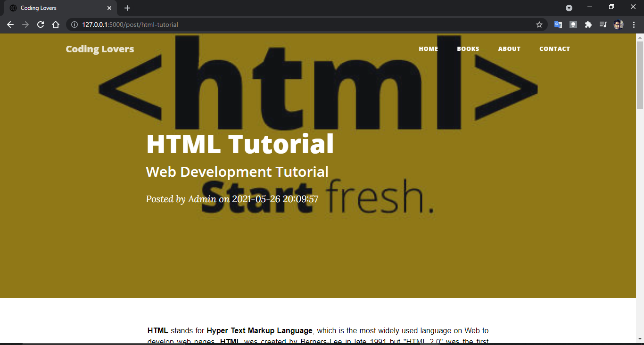Open Chrome media playback controls
Viewport: 644px width, 345px height.
click(x=603, y=24)
